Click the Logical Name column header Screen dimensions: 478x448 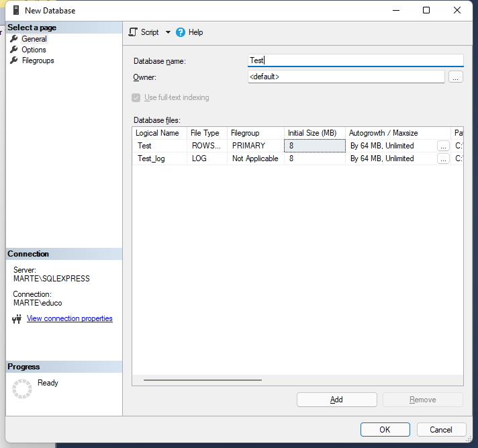159,133
